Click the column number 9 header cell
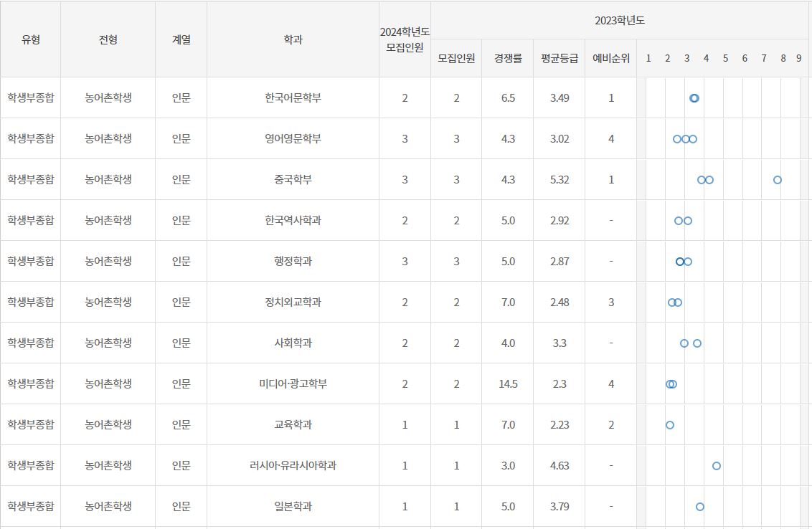 798,58
